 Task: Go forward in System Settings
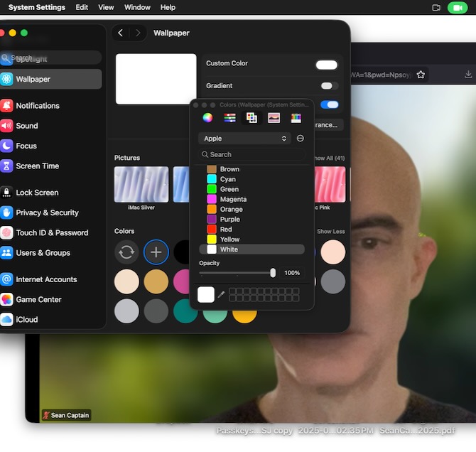[x=138, y=33]
